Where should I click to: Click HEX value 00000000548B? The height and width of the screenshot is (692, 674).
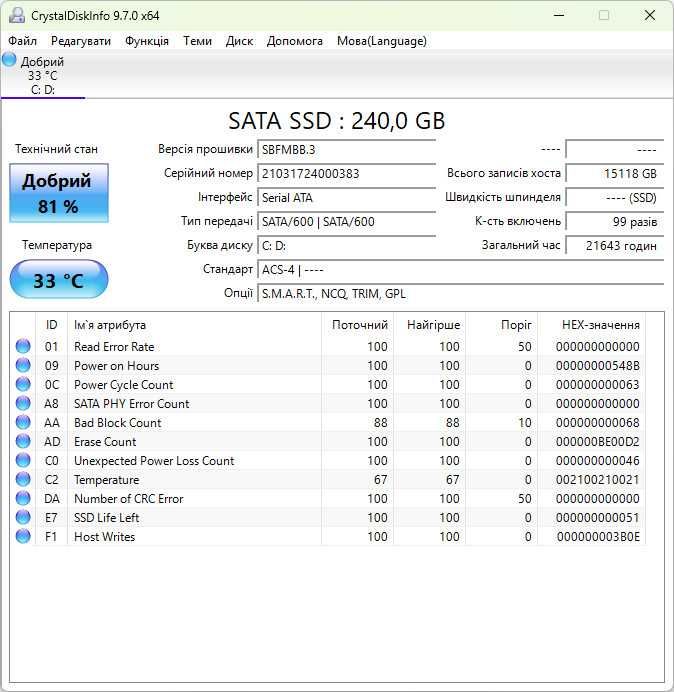click(598, 366)
